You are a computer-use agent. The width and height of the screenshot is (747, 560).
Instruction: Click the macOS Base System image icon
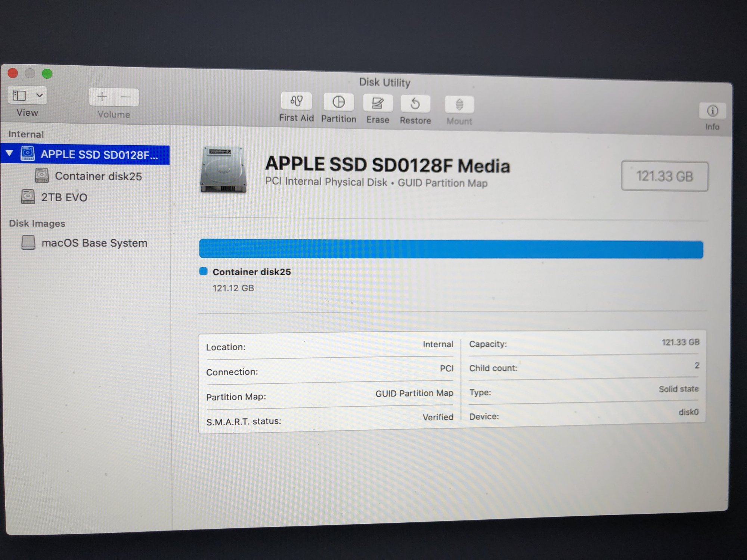click(28, 242)
